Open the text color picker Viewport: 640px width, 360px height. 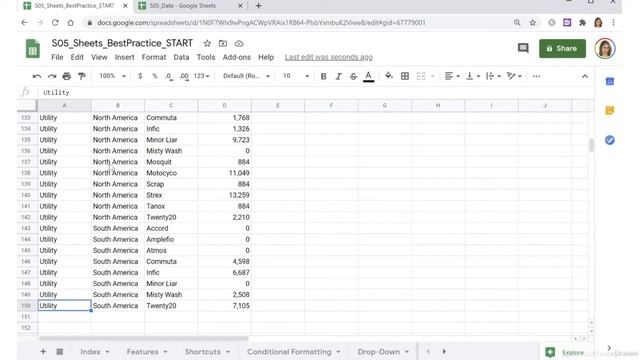[369, 76]
